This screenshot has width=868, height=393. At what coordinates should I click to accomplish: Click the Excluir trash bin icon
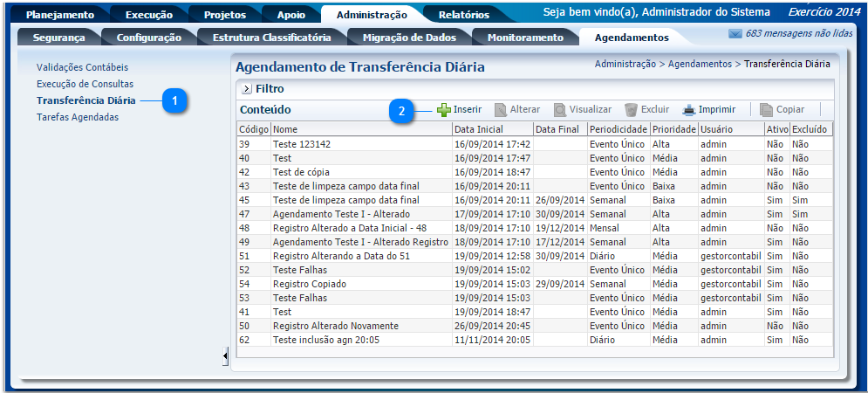click(632, 110)
